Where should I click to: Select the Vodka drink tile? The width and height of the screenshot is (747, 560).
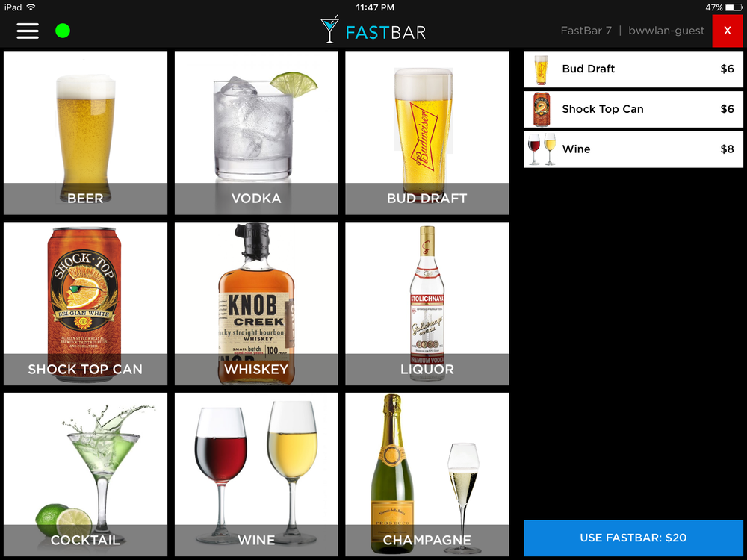click(256, 133)
